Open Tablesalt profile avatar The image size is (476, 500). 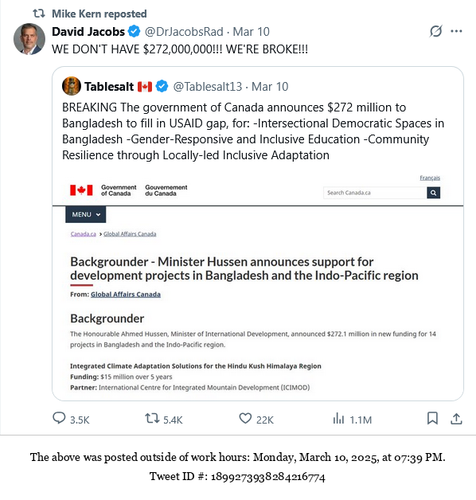click(71, 86)
